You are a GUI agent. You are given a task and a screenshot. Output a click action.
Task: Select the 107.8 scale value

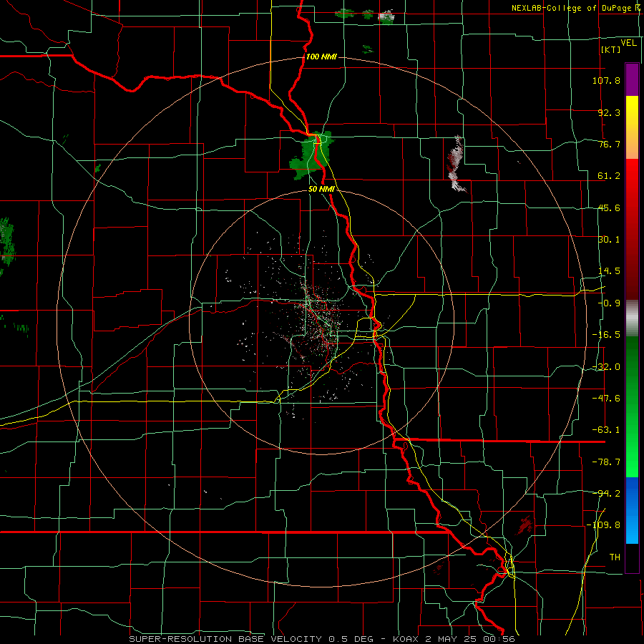606,80
